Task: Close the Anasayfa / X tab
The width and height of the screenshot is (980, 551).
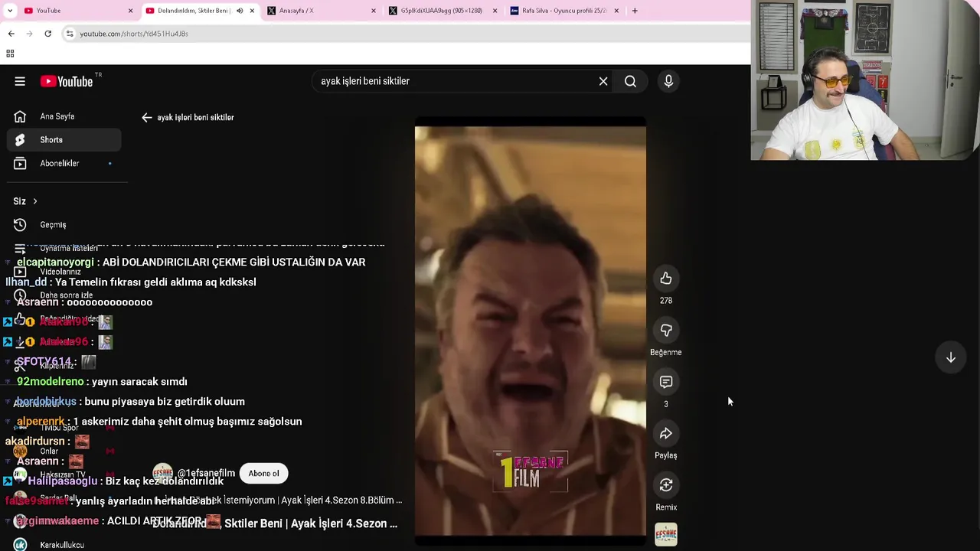Action: [x=374, y=11]
